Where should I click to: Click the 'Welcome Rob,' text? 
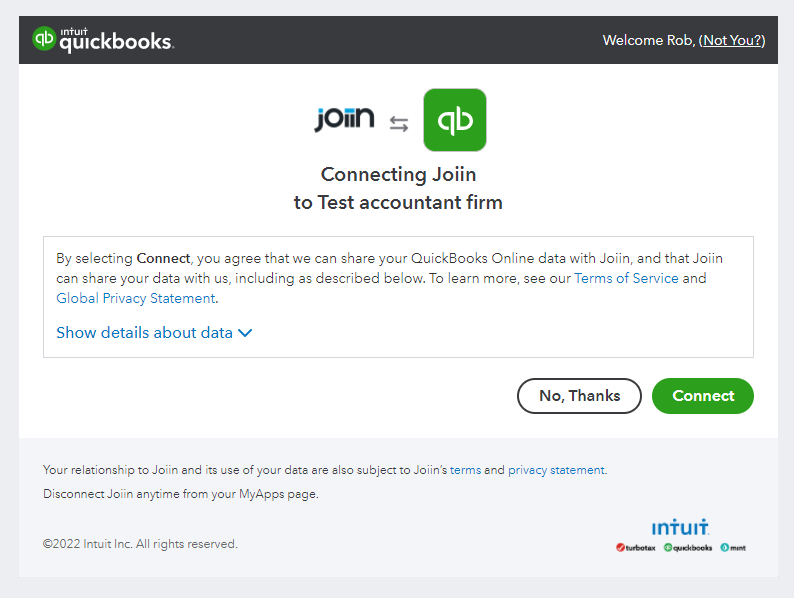pos(649,40)
